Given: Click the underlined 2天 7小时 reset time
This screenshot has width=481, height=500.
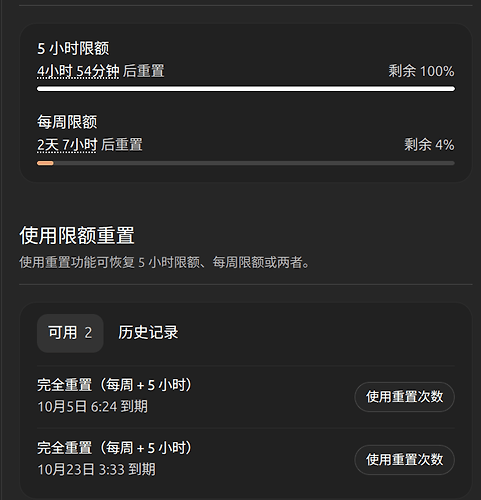Looking at the screenshot, I should pyautogui.click(x=67, y=145).
